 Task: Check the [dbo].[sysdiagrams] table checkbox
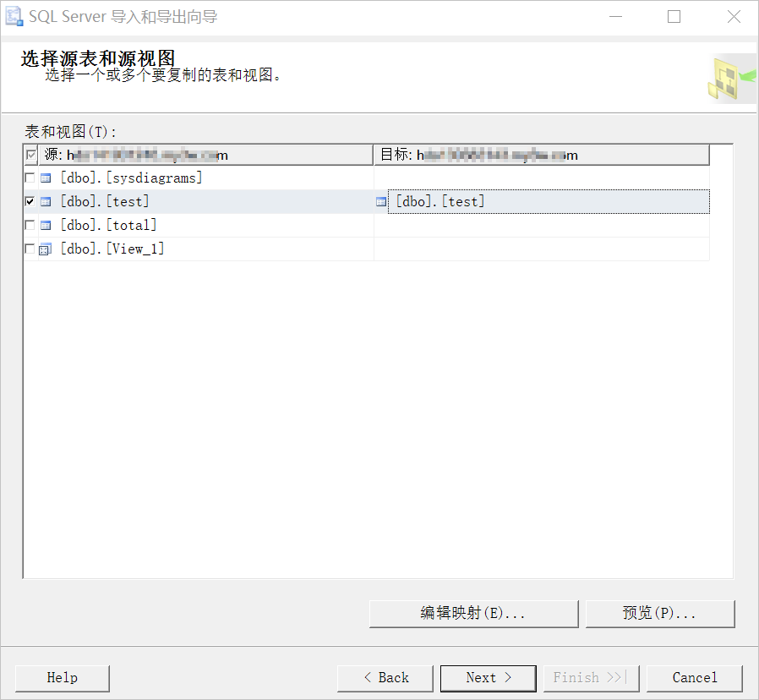click(x=30, y=178)
